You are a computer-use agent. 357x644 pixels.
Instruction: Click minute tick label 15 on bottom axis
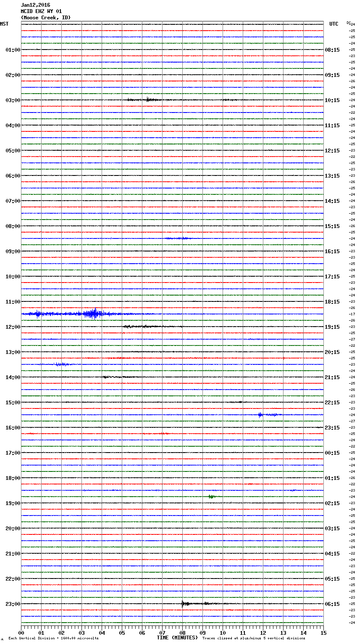[x=323, y=633]
